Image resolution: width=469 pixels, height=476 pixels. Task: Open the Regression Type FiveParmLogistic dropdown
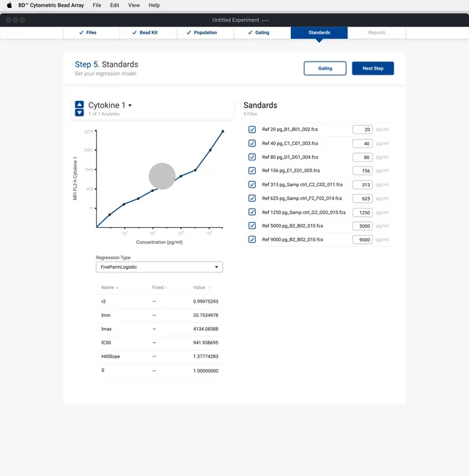159,267
